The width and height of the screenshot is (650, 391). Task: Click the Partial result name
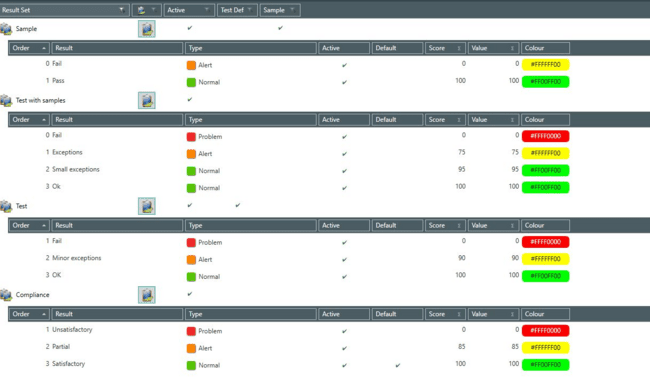(x=61, y=347)
